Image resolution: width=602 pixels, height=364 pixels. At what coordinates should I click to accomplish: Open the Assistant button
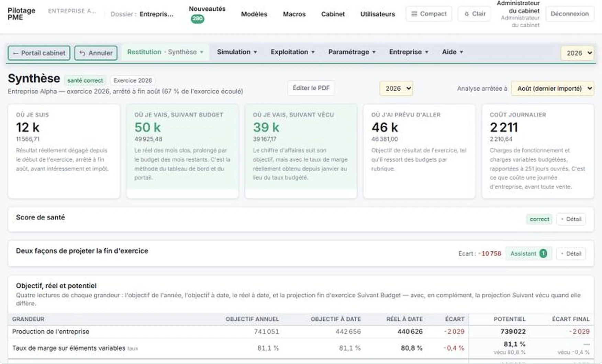pos(528,253)
